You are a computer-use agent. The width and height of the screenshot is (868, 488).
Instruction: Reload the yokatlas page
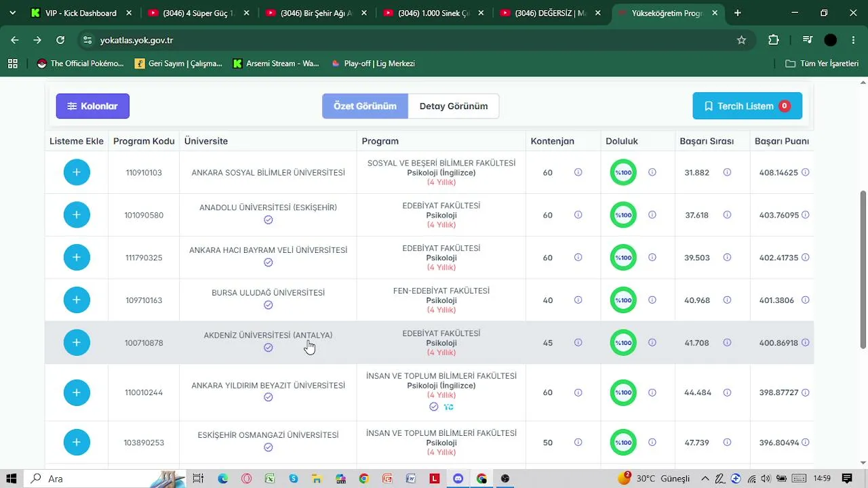60,40
